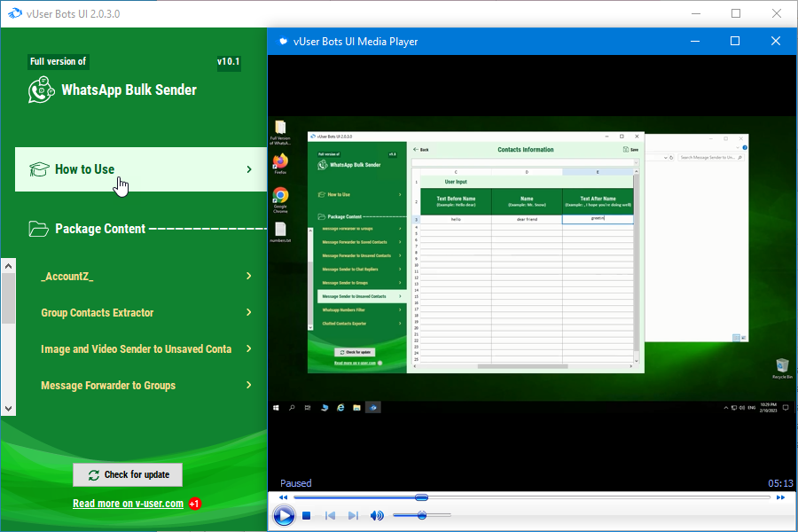The width and height of the screenshot is (798, 532).
Task: Click the 05:13 time readout
Action: coord(780,483)
